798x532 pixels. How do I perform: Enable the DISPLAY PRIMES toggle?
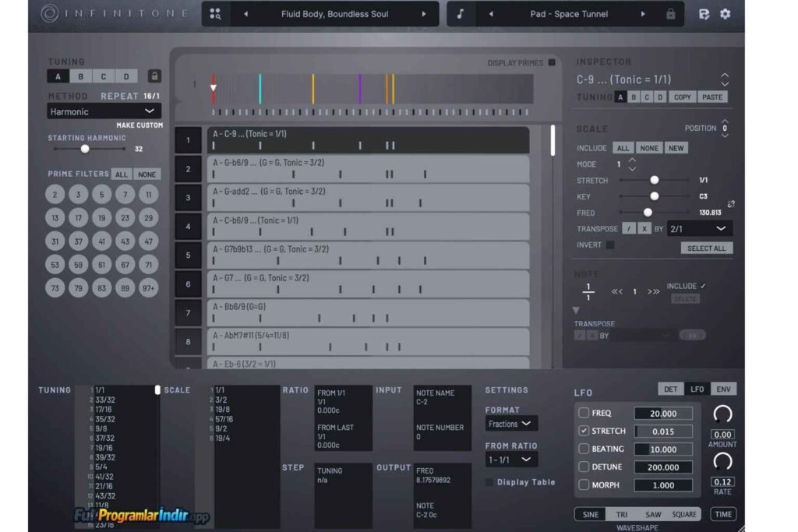point(553,63)
